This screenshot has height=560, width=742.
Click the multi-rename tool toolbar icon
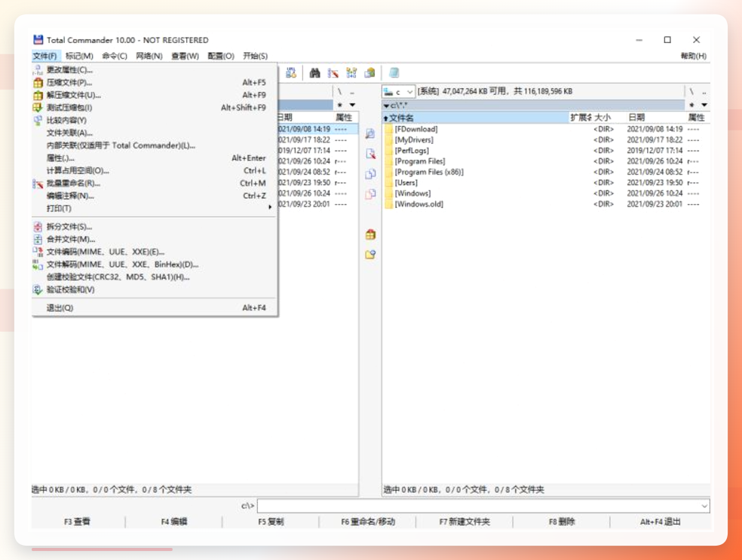(x=333, y=73)
